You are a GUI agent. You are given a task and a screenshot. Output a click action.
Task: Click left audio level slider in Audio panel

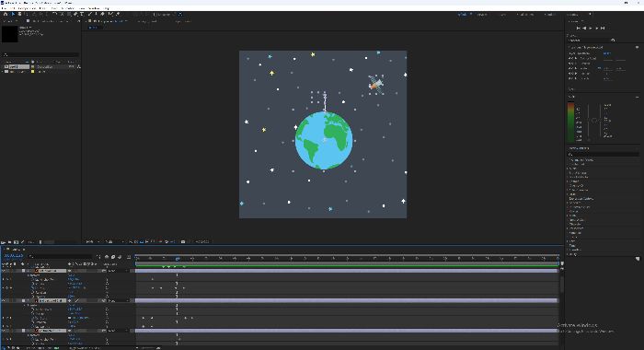(x=588, y=122)
